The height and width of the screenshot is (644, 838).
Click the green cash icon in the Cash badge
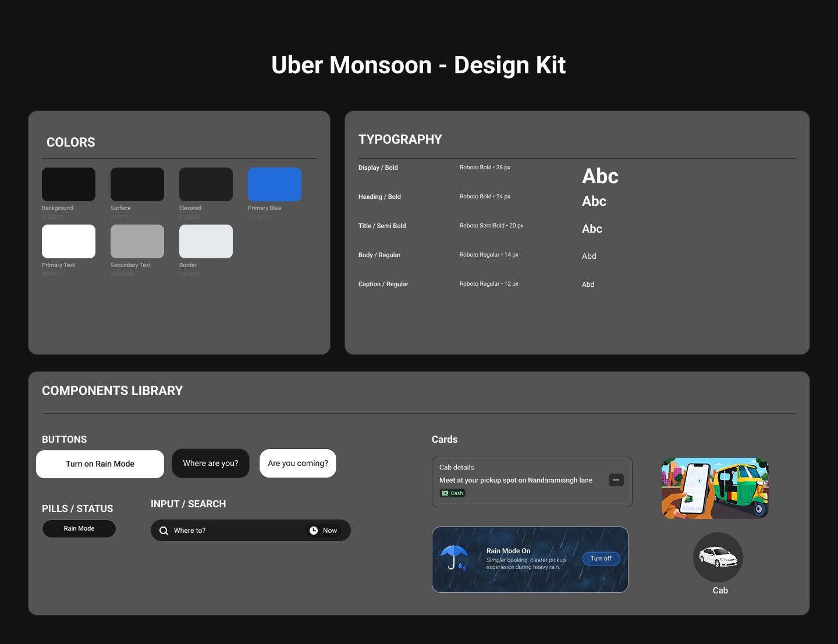[445, 493]
